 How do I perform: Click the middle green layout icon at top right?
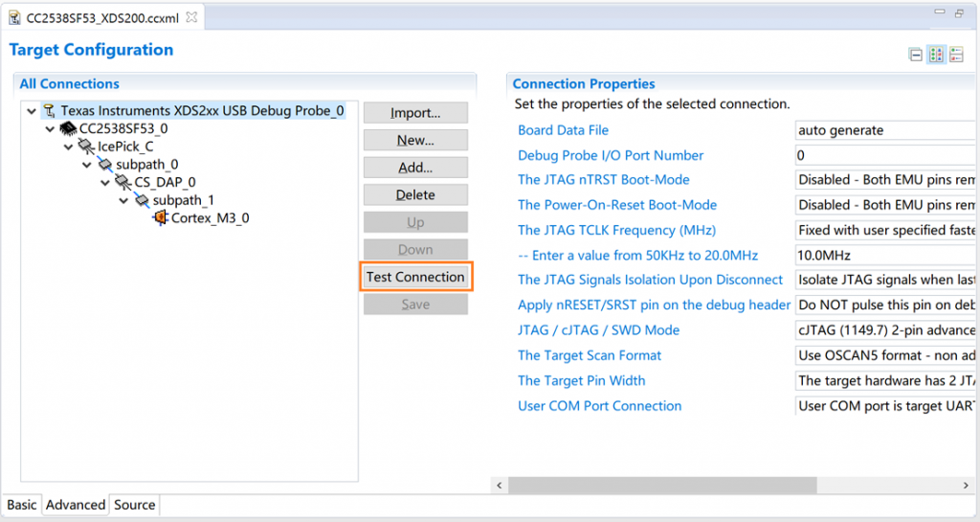tap(936, 55)
